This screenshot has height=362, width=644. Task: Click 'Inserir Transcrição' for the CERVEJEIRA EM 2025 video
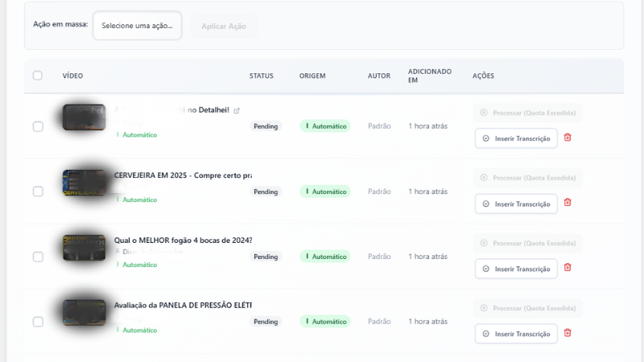pos(516,204)
